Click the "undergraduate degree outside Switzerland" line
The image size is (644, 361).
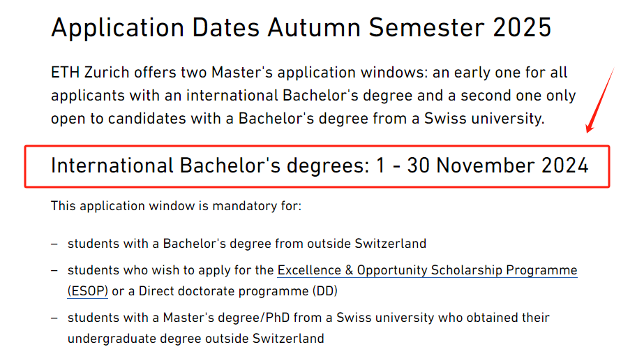[196, 339]
